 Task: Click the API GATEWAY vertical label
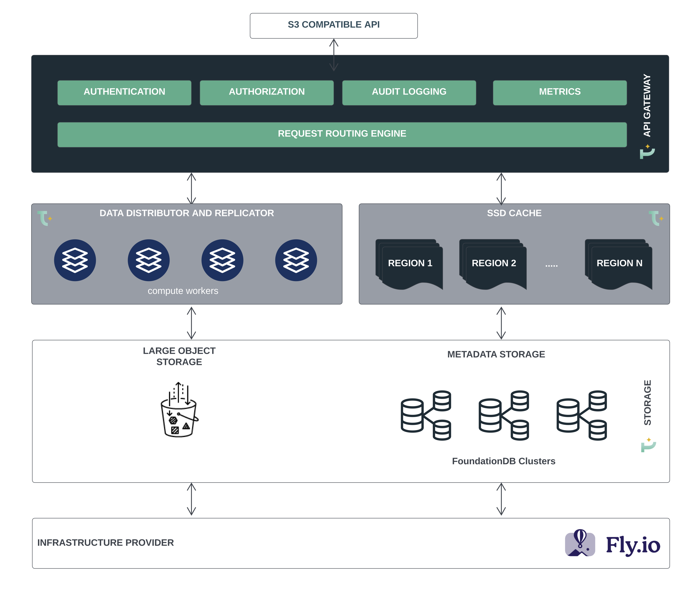pyautogui.click(x=647, y=105)
